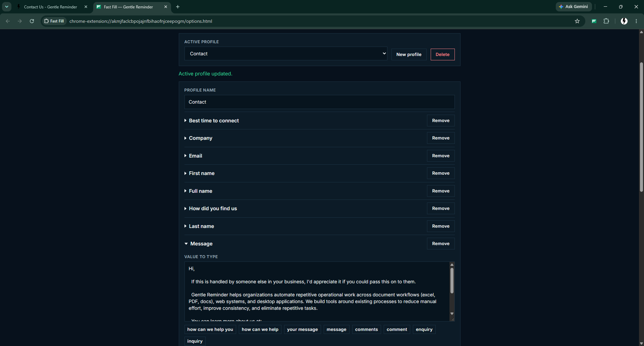Click the New profile button
Viewport: 644px width, 346px height.
tap(409, 54)
